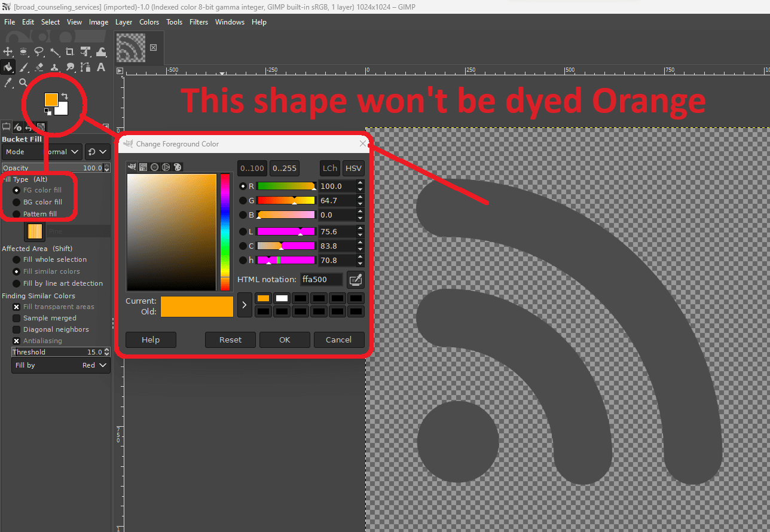This screenshot has height=532, width=770.
Task: Close the image tab thumbnail
Action: coord(153,47)
